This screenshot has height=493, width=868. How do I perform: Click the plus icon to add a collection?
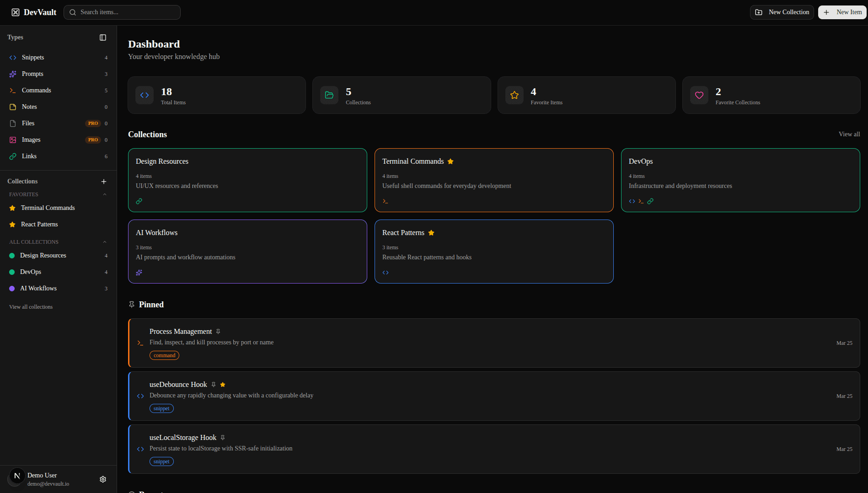104,181
